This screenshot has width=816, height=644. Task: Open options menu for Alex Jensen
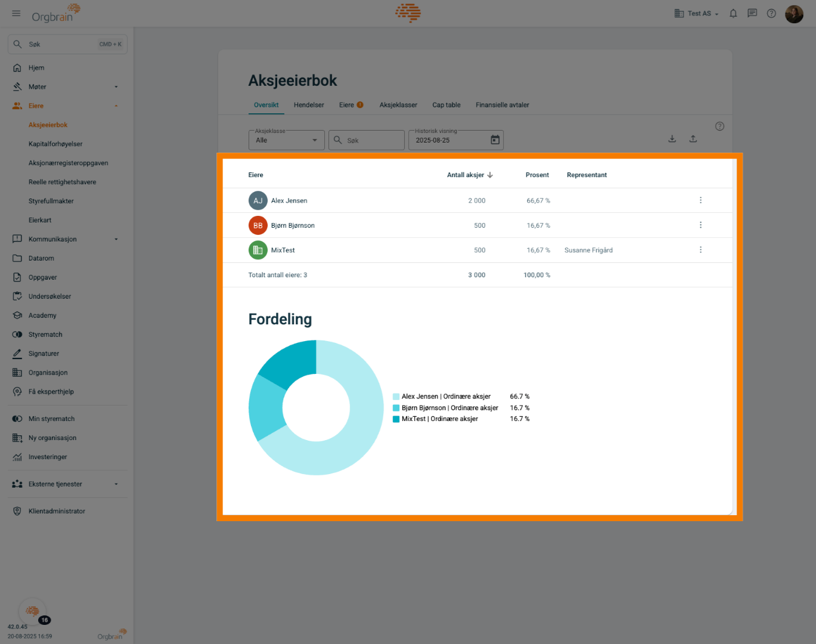[x=700, y=200]
